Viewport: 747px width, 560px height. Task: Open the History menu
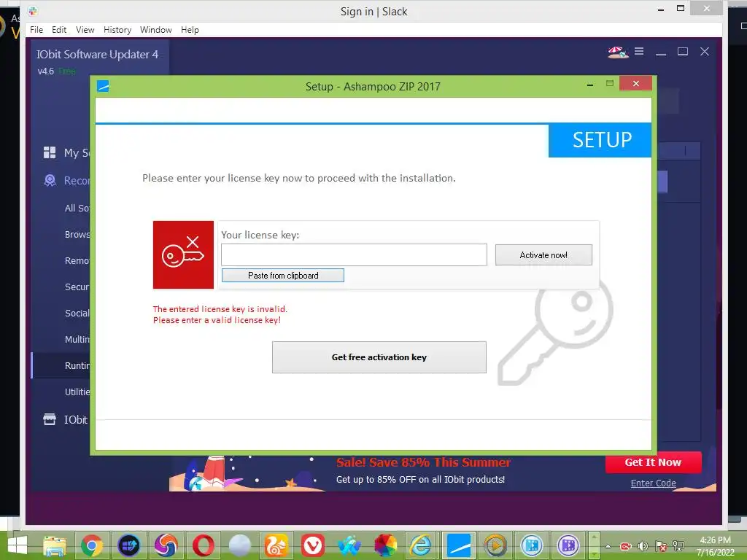117,29
